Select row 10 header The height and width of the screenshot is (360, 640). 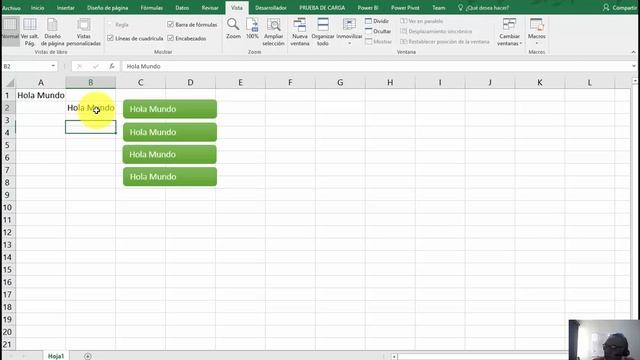click(7, 207)
